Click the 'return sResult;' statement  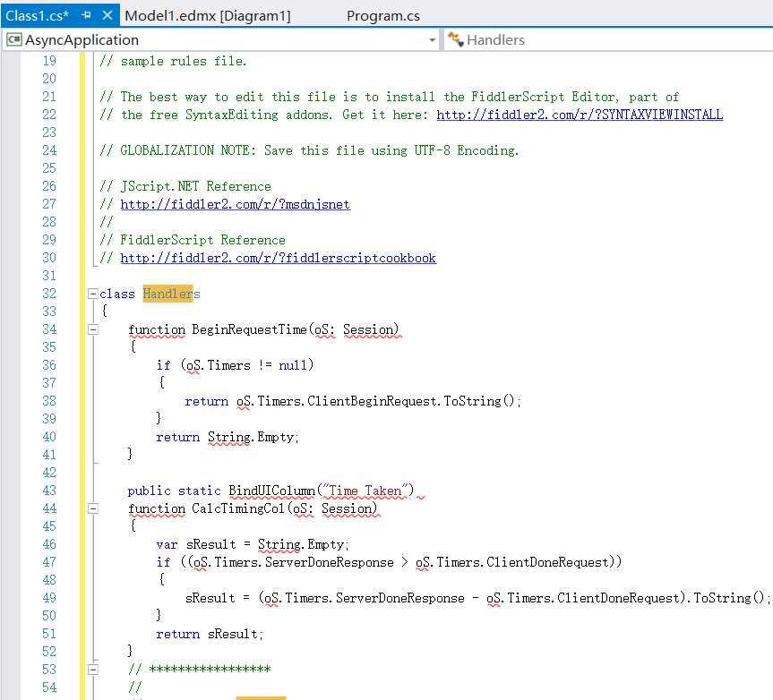pos(210,634)
